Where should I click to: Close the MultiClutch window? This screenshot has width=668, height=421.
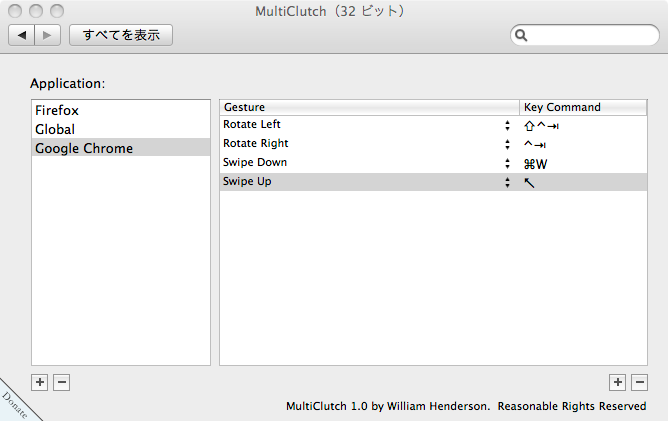coord(15,11)
